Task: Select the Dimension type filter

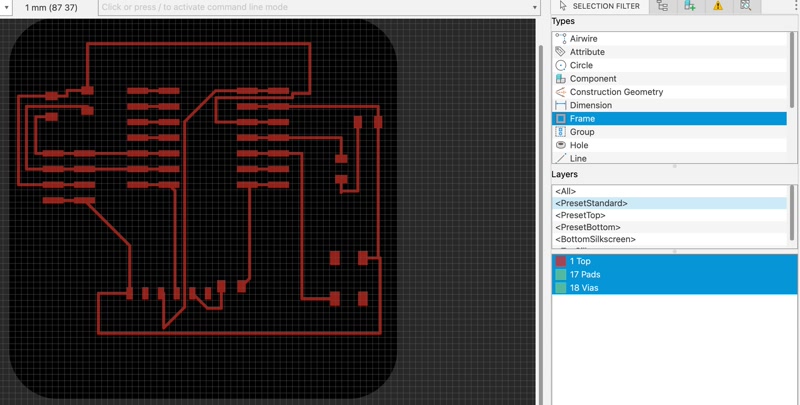Action: pos(669,105)
